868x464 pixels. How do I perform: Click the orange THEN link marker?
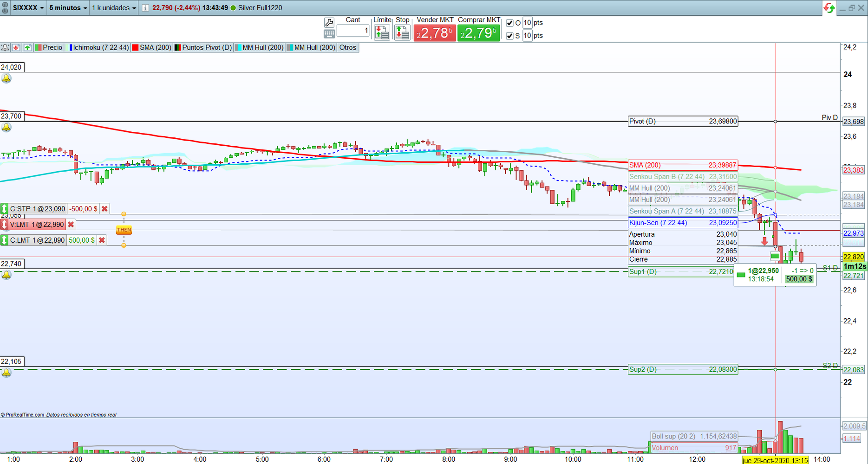coord(124,230)
